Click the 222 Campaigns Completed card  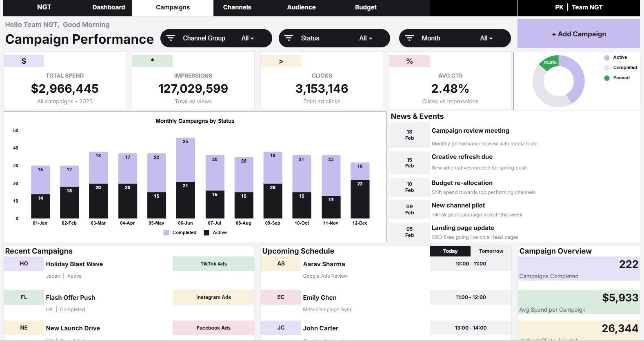click(x=579, y=269)
